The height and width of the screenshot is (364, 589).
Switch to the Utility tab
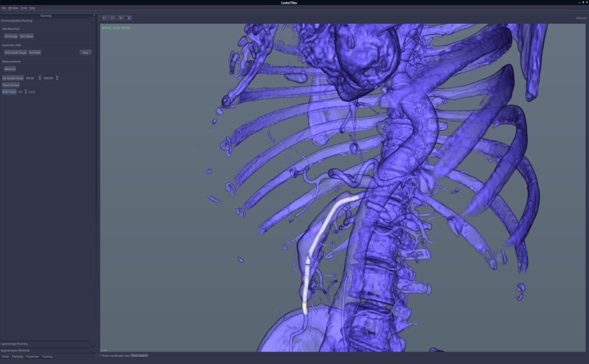click(5, 356)
